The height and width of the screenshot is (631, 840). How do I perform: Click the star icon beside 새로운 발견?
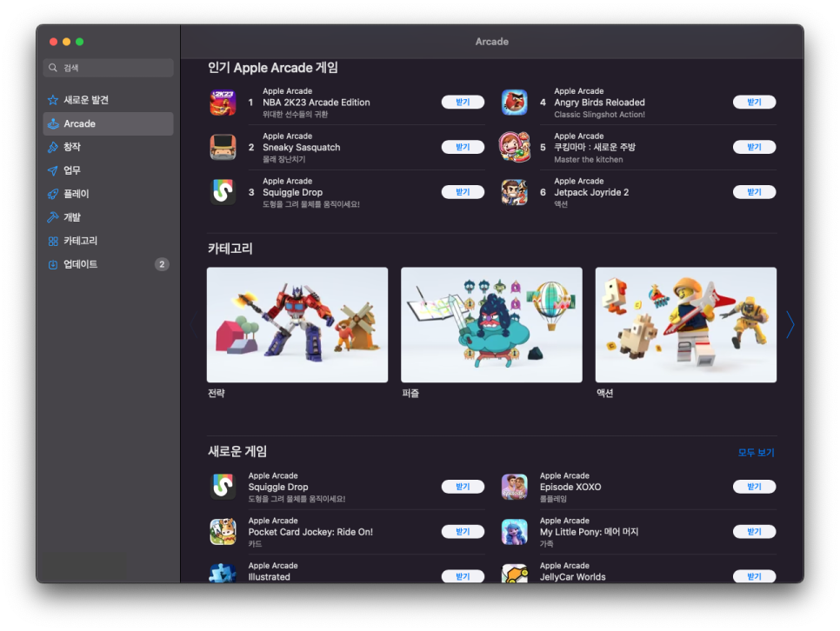pyautogui.click(x=53, y=100)
